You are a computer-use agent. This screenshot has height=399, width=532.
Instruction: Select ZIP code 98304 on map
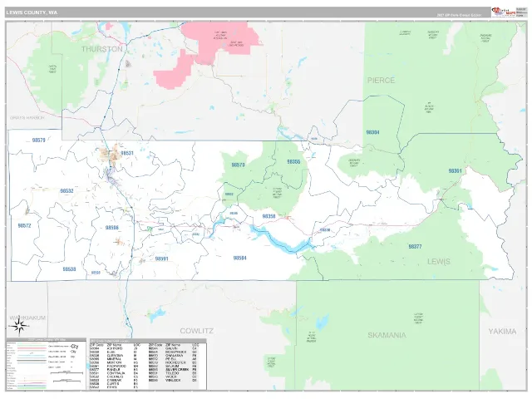(372, 132)
